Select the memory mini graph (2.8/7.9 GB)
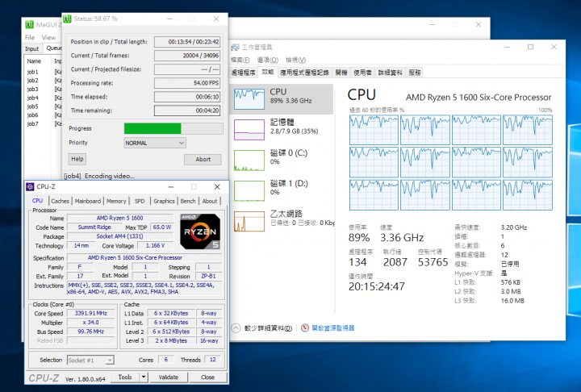 click(x=249, y=129)
